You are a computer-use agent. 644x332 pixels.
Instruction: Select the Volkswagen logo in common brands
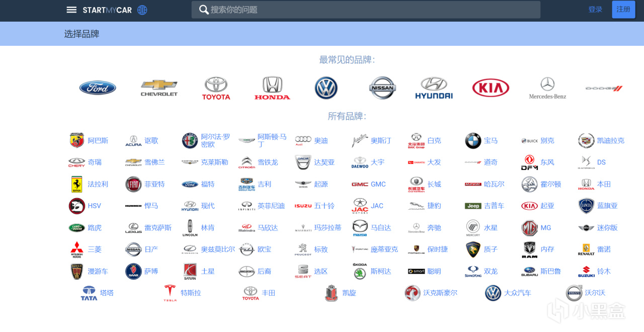click(326, 88)
